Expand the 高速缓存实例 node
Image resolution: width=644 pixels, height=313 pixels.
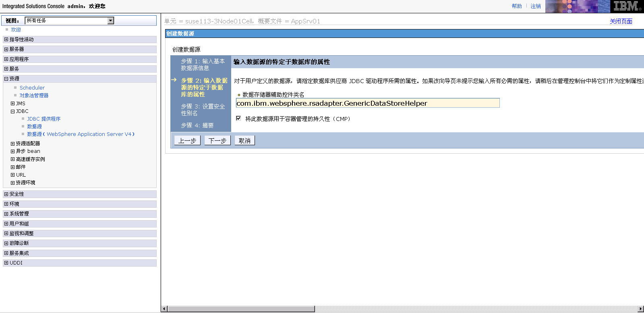(12, 159)
